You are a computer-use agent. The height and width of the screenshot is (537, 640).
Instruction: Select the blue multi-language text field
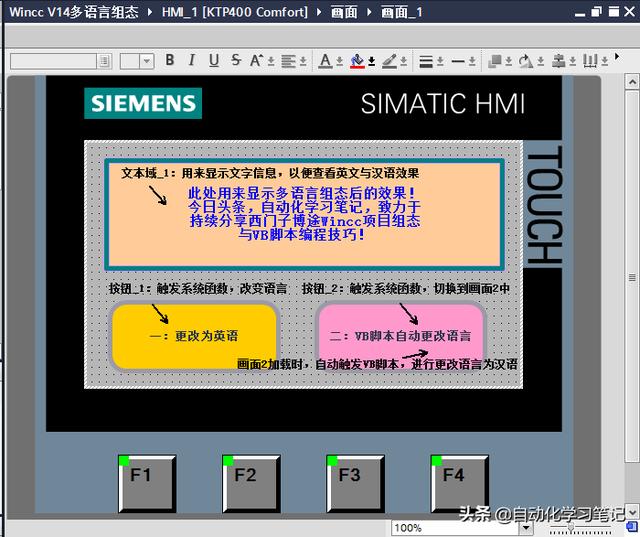[x=304, y=214]
